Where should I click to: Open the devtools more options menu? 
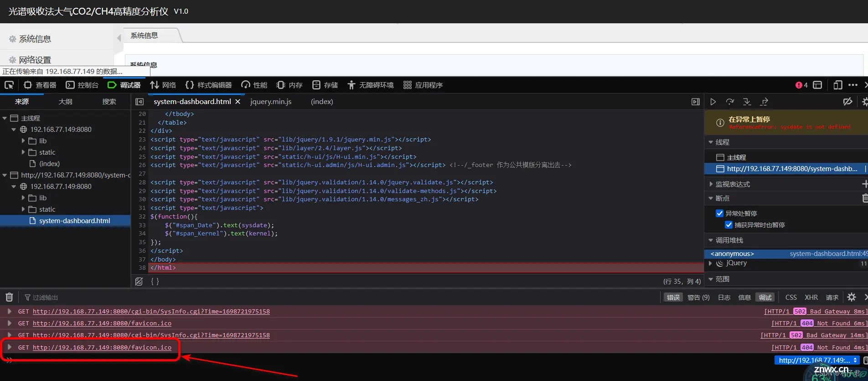click(853, 85)
